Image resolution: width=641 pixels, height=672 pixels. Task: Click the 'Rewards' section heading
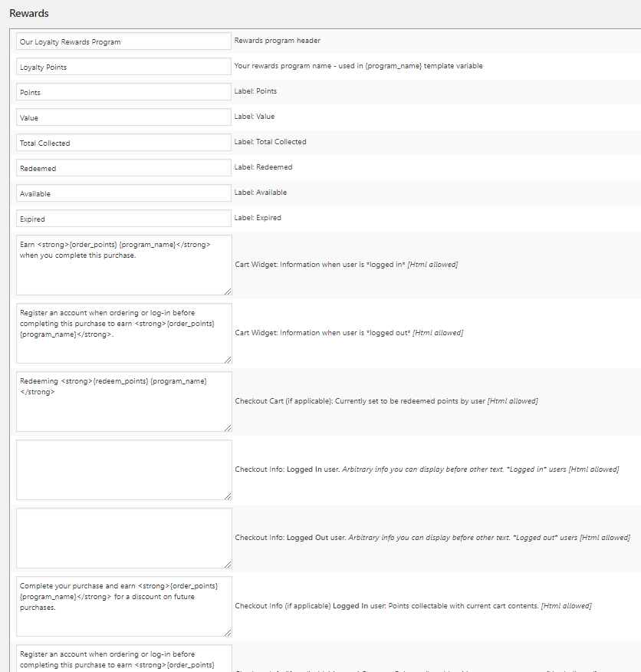click(x=29, y=13)
